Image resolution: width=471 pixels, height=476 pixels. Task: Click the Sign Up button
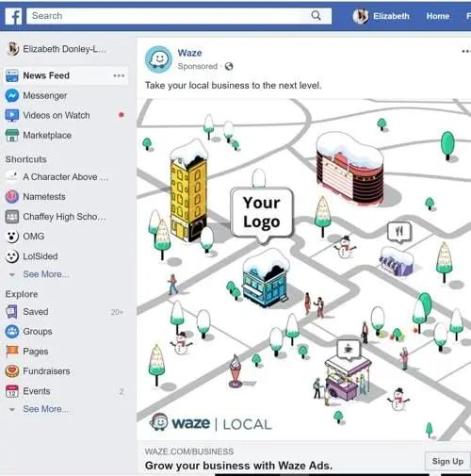click(447, 461)
